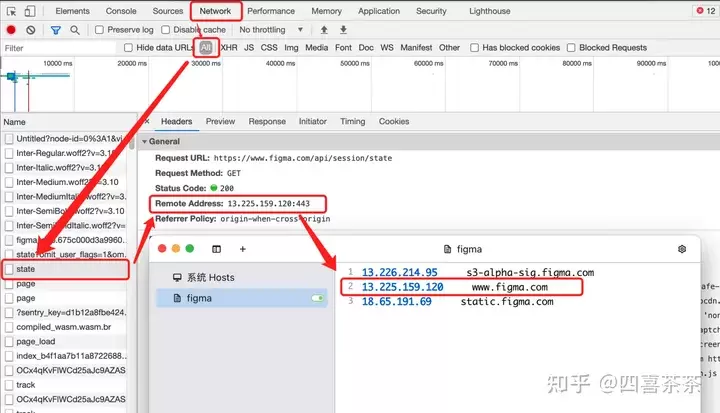Click the network overview timeline bars
The image size is (720, 413).
point(37,77)
